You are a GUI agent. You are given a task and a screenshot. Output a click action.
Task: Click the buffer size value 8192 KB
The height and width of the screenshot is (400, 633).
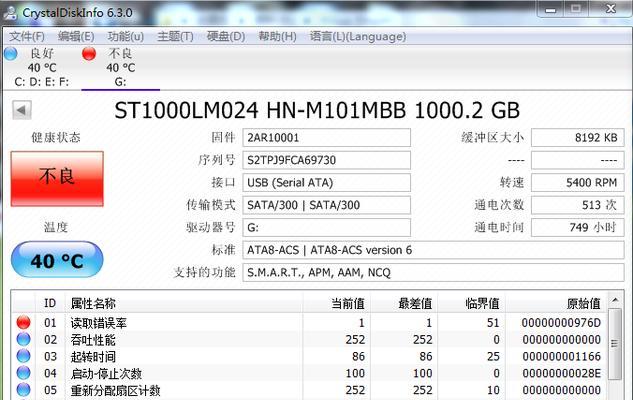(x=578, y=138)
